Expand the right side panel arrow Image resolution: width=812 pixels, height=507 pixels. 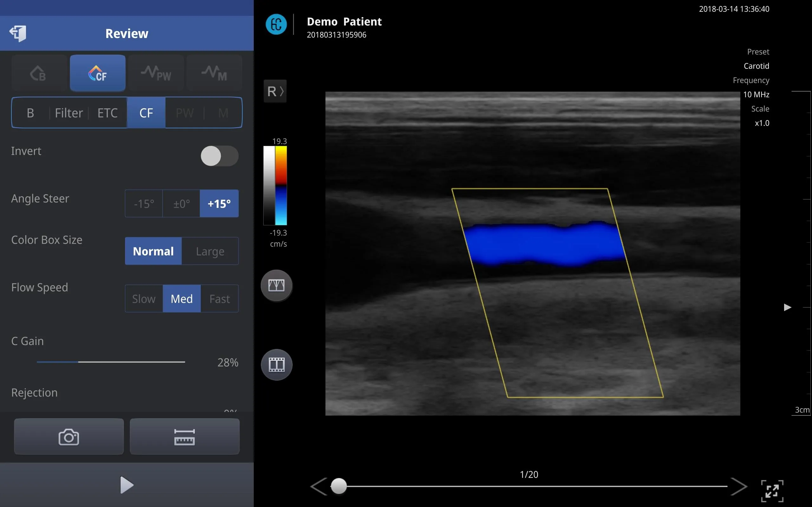pos(788,307)
